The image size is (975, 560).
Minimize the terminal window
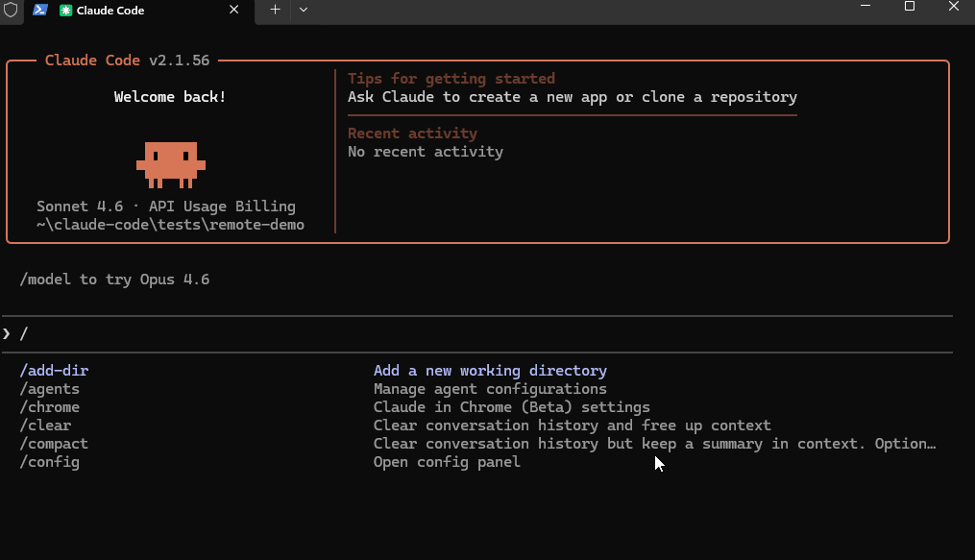coord(865,6)
